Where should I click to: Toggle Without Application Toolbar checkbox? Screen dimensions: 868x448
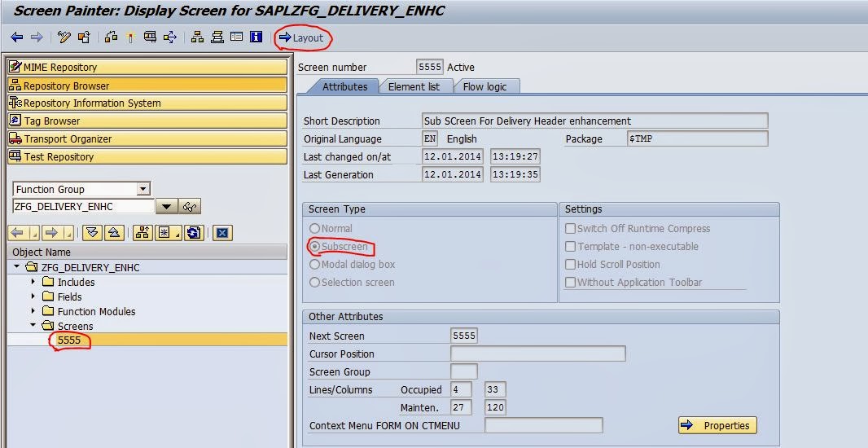pos(570,282)
